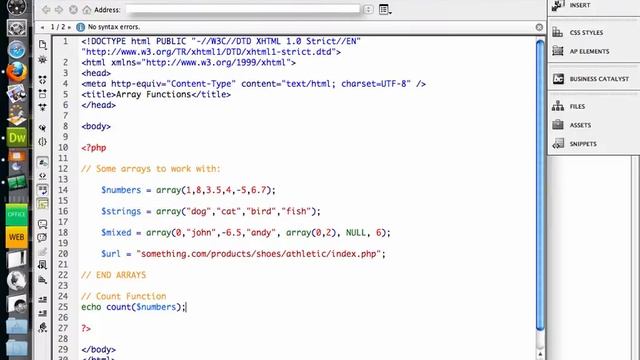Click the Apply Comment icon

(42, 224)
